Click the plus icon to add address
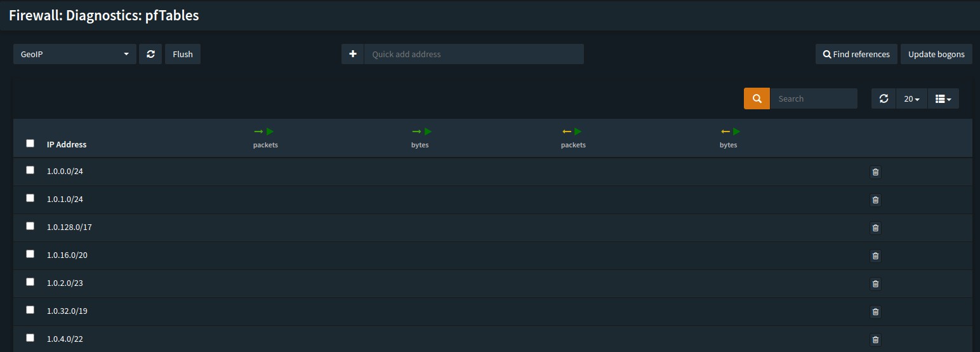 point(353,54)
